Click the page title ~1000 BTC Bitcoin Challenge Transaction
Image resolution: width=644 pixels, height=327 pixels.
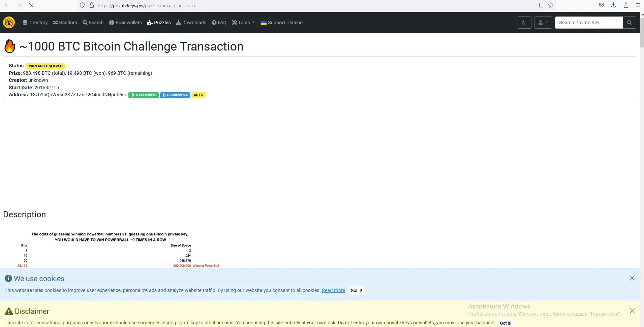pos(131,46)
